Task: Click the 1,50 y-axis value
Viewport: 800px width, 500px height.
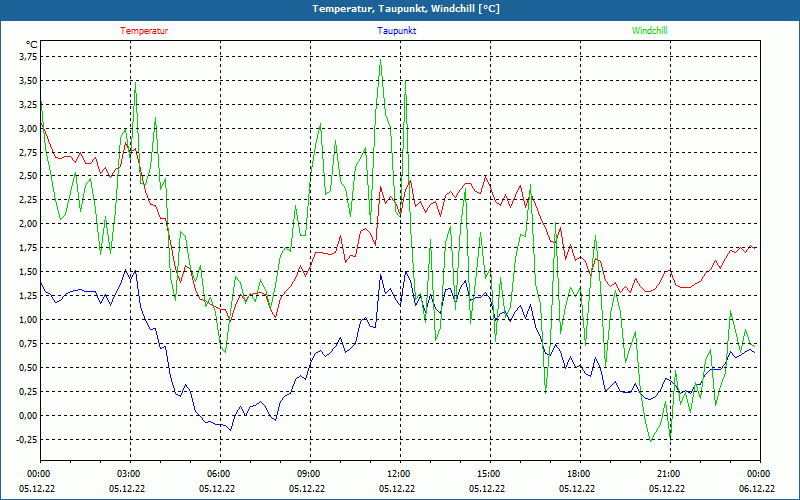Action: (29, 272)
